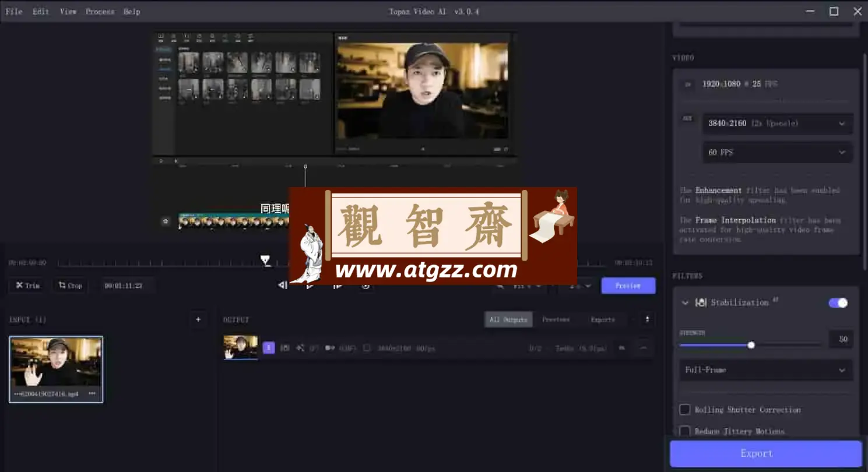The image size is (868, 472).
Task: Click the enhancement sparkle icon in output row
Action: point(300,348)
